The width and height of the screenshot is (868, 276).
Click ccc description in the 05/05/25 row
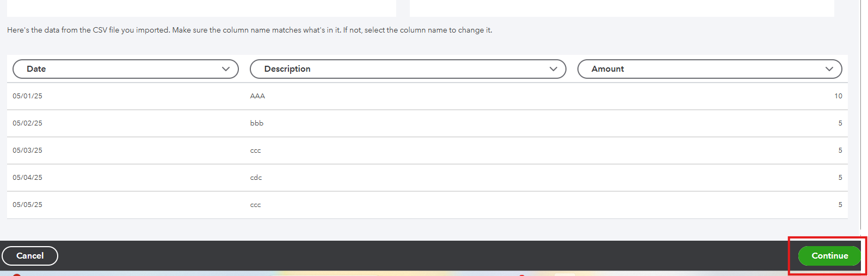pyautogui.click(x=256, y=205)
